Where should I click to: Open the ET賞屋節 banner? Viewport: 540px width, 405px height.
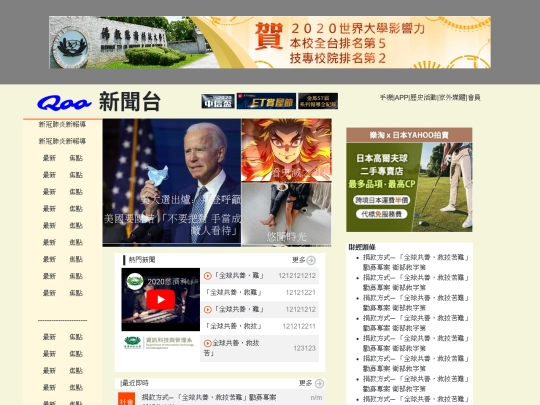coord(266,101)
